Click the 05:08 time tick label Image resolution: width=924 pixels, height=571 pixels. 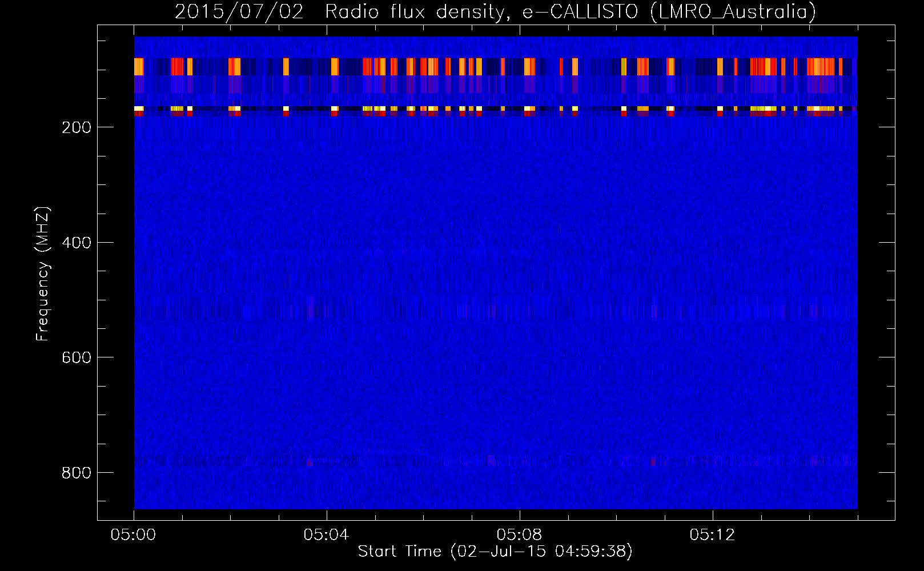(520, 535)
